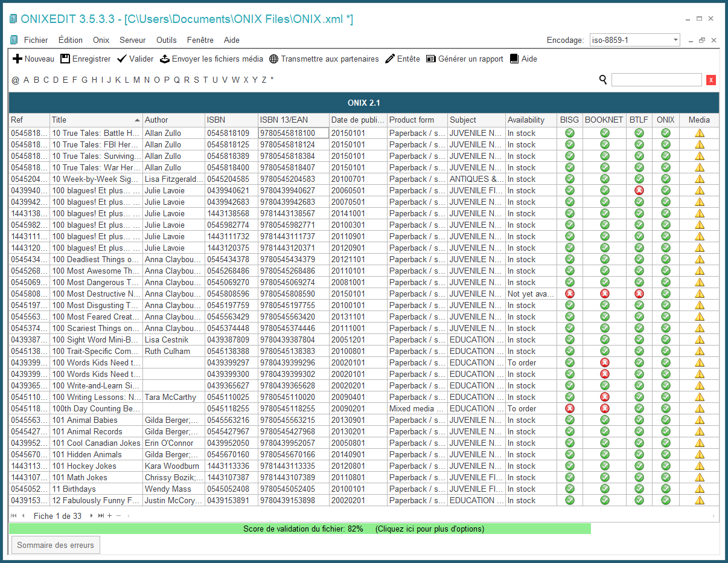
Task: Click the Nouveau plus icon
Action: click(18, 59)
